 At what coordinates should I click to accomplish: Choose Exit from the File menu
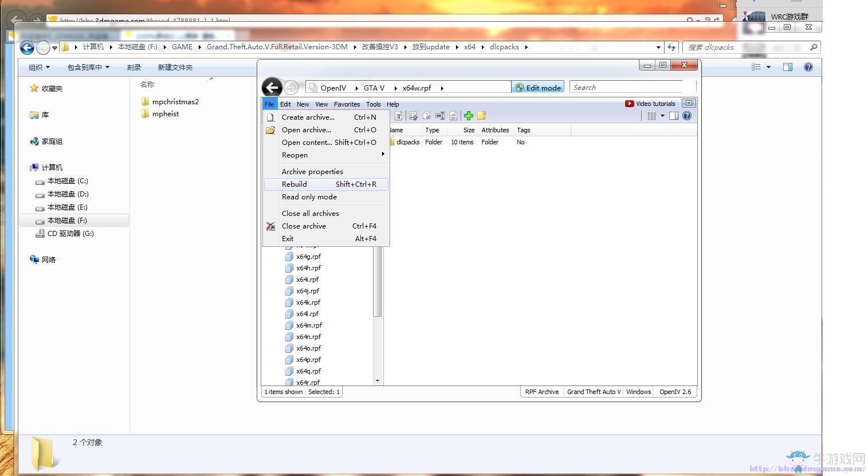click(326, 238)
